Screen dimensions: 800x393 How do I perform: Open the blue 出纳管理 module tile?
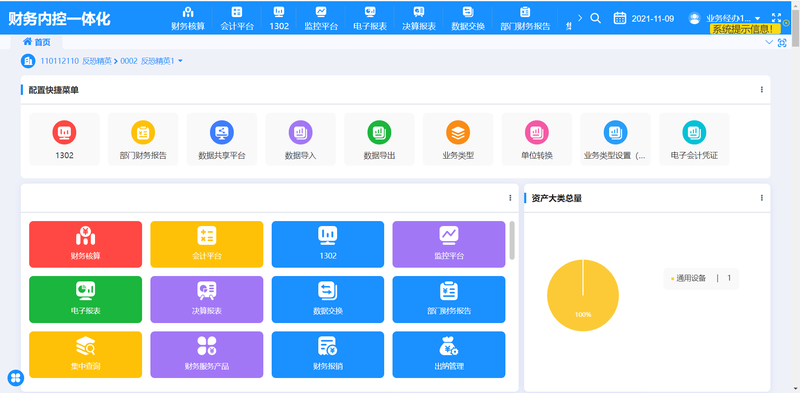449,355
